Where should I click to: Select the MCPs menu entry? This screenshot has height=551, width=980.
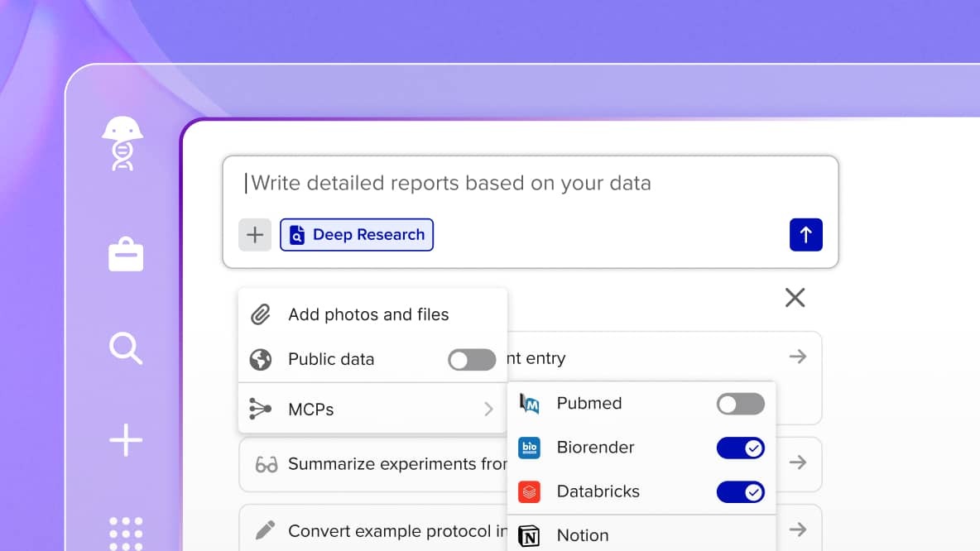tap(310, 409)
